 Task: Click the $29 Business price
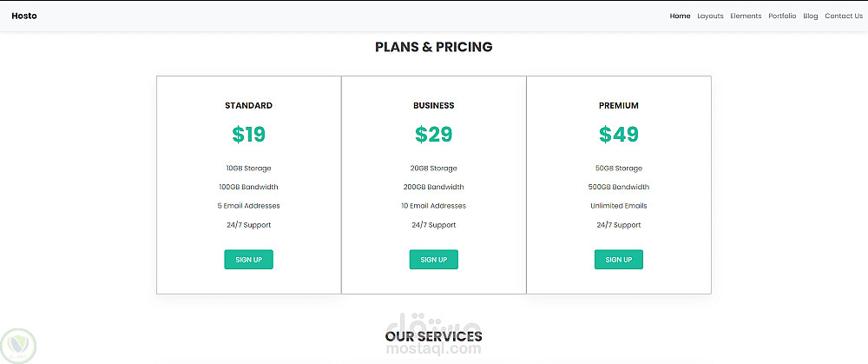point(434,135)
